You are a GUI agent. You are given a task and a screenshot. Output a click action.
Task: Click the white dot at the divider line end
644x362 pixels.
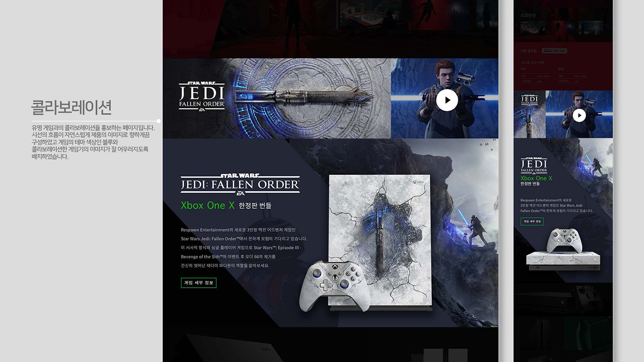pos(159,121)
